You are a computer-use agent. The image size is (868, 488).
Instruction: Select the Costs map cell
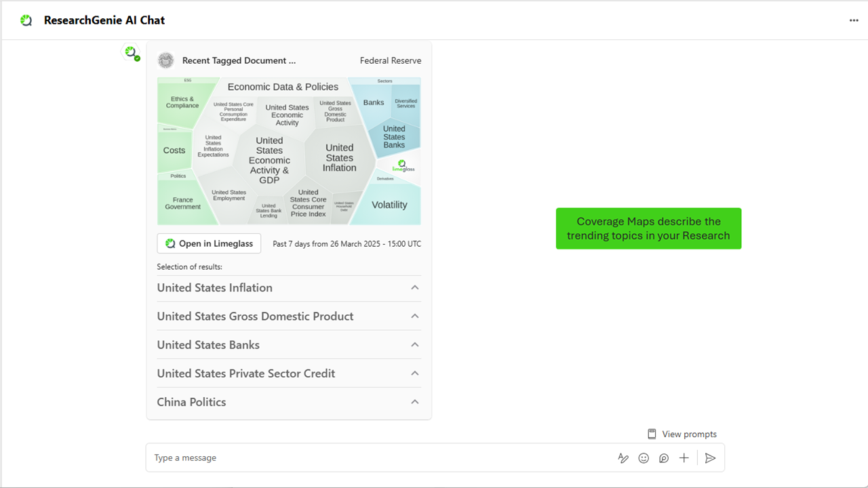174,150
